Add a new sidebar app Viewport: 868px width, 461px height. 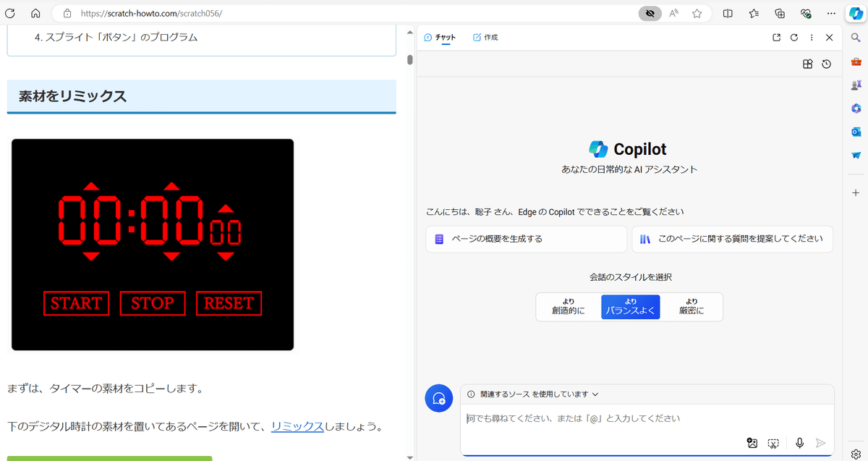click(x=856, y=193)
